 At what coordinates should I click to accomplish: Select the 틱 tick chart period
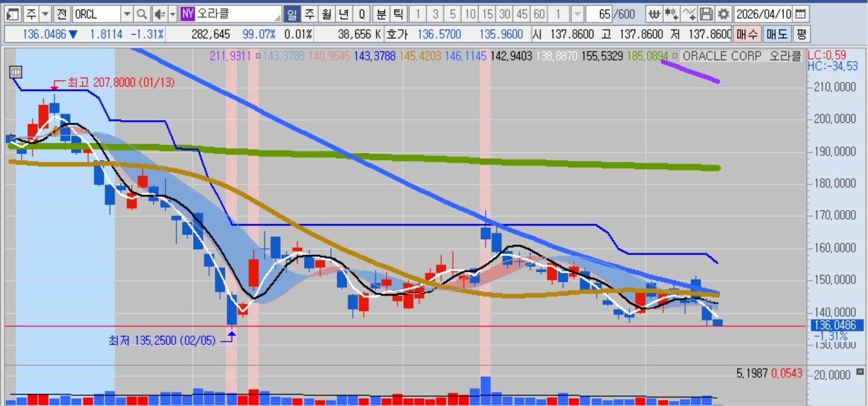(x=398, y=13)
